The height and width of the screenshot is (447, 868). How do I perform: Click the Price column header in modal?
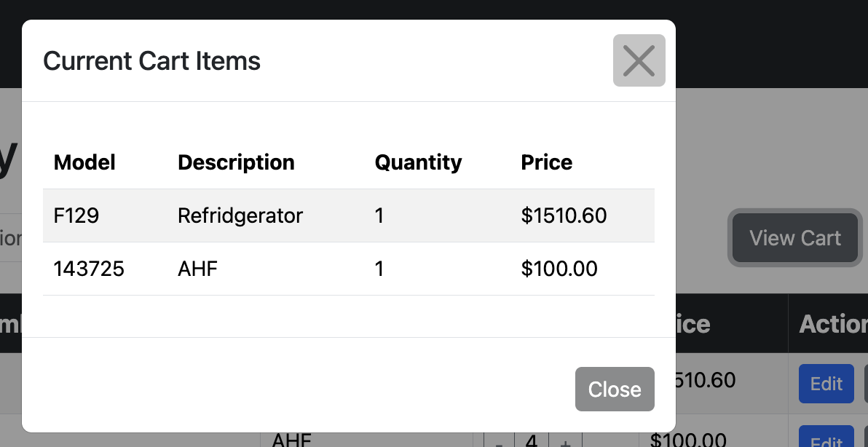tap(546, 162)
